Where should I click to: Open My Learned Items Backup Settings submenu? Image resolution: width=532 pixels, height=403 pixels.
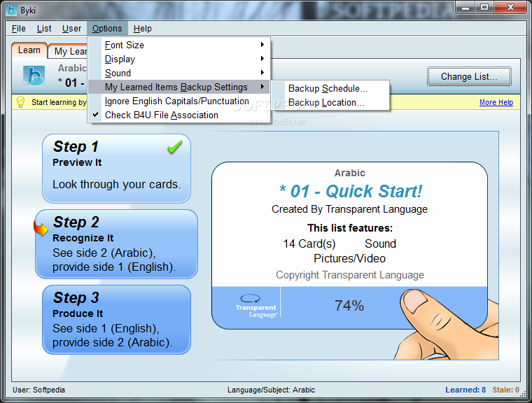pos(178,87)
